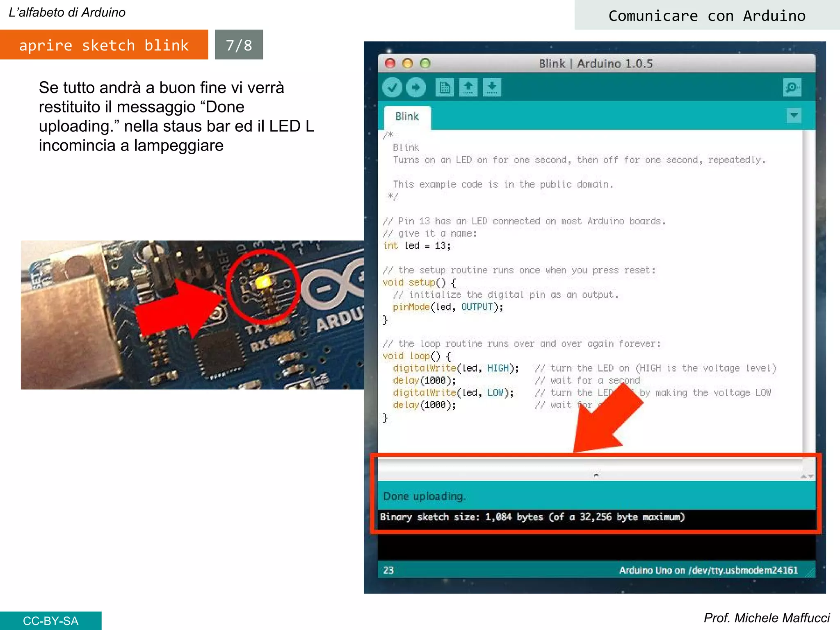This screenshot has height=630, width=840.
Task: Click the 'pinMode(led, OUTPUT);' line
Action: 448,307
